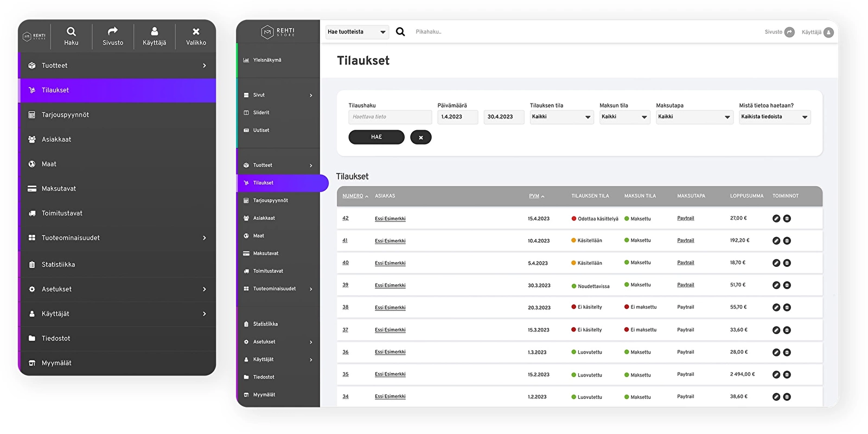Click magnifier search icon in top bar
Screen dimensions: 868x434
(x=400, y=31)
